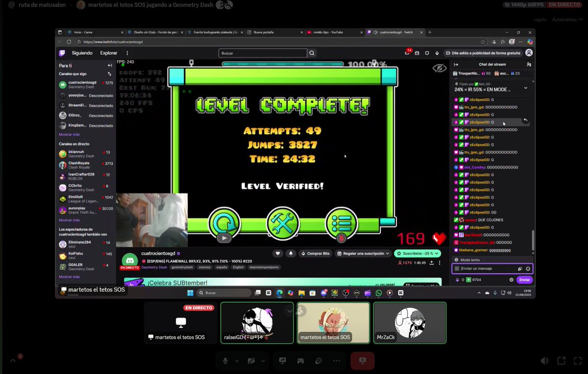Click the Twitch logo home icon
The width and height of the screenshot is (588, 374).
pos(62,53)
